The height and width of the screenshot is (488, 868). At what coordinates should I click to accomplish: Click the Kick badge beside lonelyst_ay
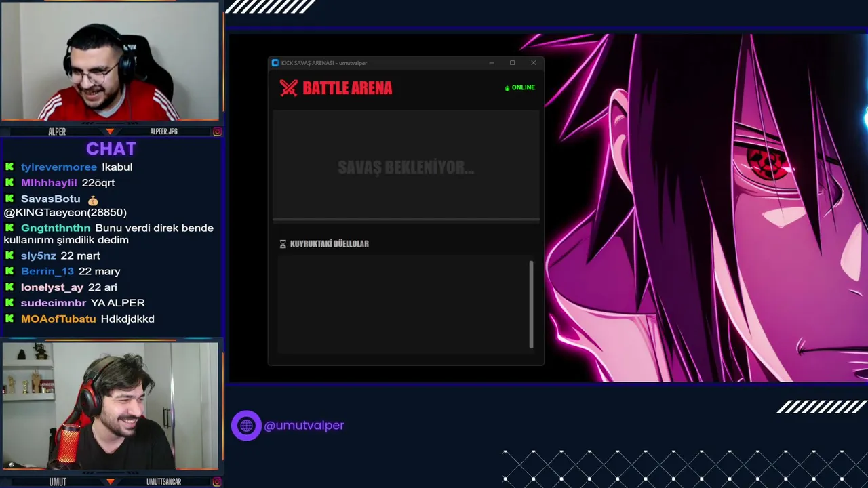pos(9,287)
